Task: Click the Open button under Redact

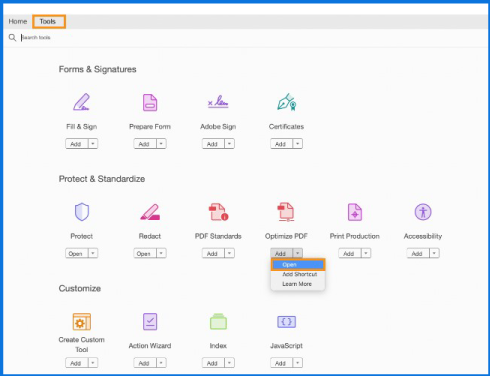Action: [x=145, y=253]
